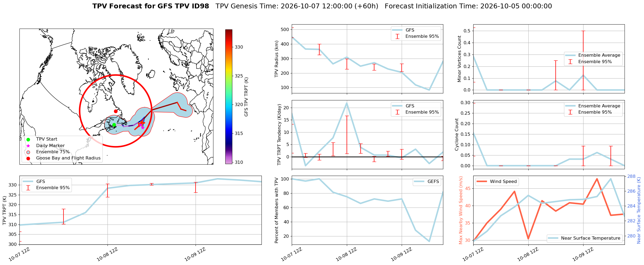Viewport: 644px width, 265px height.
Task: Click the 288 tick on temperature axis
Action: [x=631, y=176]
